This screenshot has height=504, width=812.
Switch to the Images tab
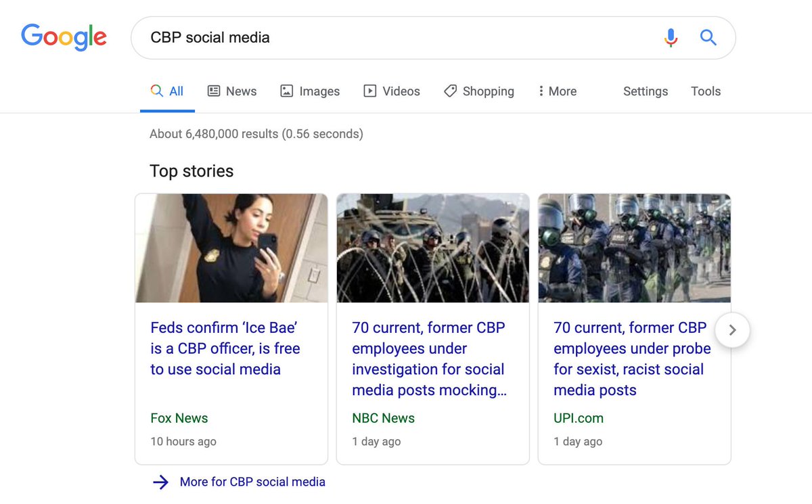point(310,91)
